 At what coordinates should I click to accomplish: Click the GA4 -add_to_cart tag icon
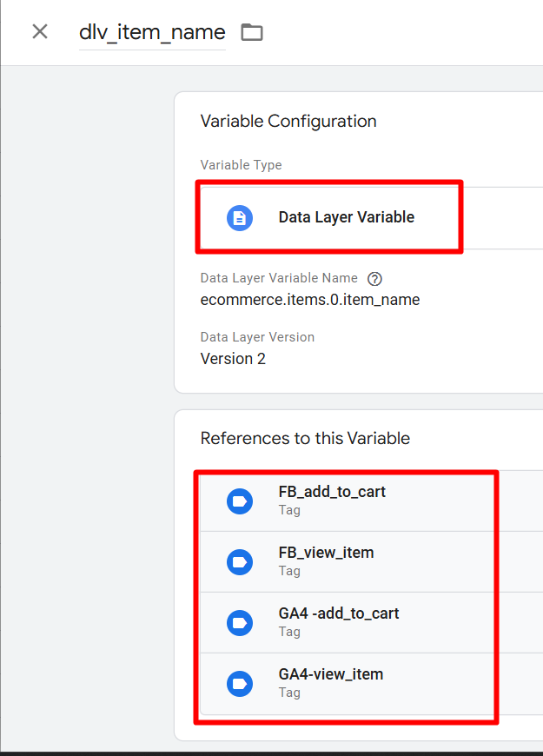[239, 623]
